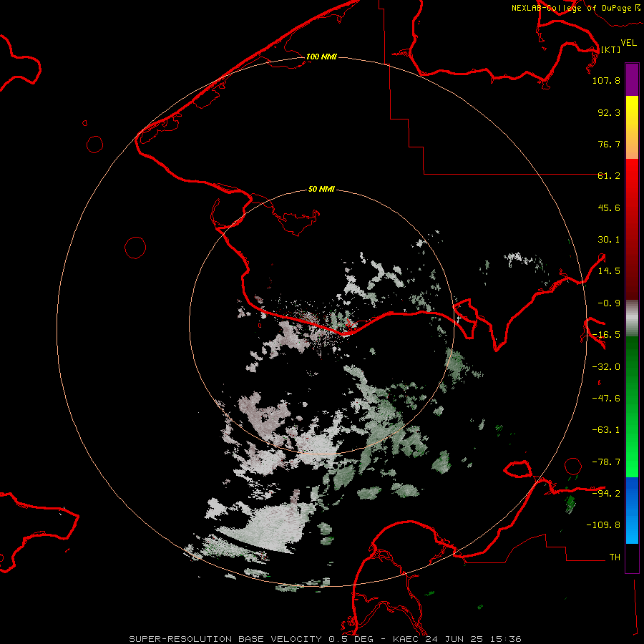Click the Super-Resolution Base Velocity KAEC caption
This screenshot has height=644, width=644.
point(326,639)
